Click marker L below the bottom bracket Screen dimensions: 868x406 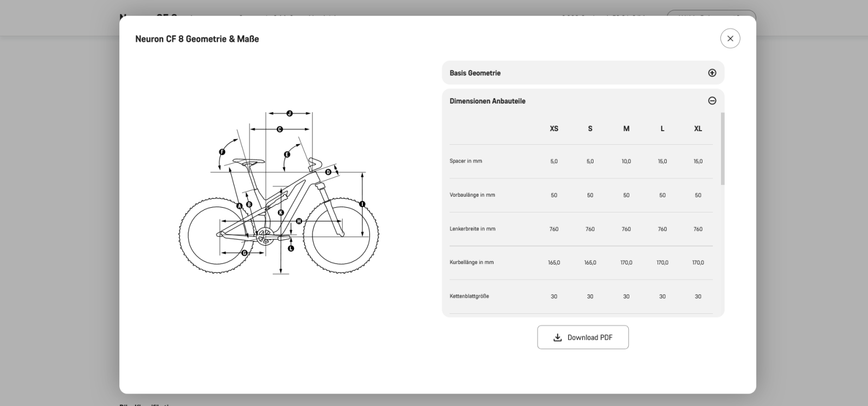(x=291, y=248)
